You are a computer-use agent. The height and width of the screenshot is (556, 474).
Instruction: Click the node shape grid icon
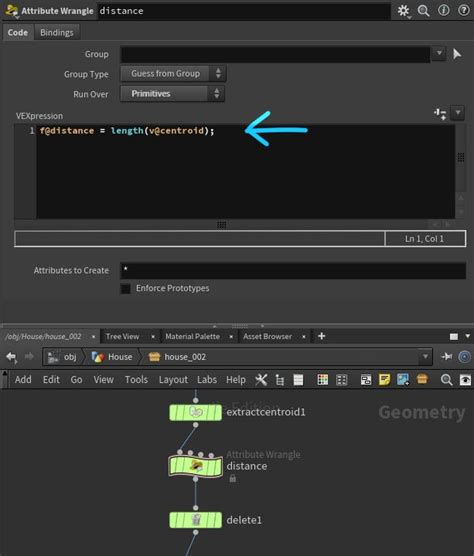[x=341, y=380]
